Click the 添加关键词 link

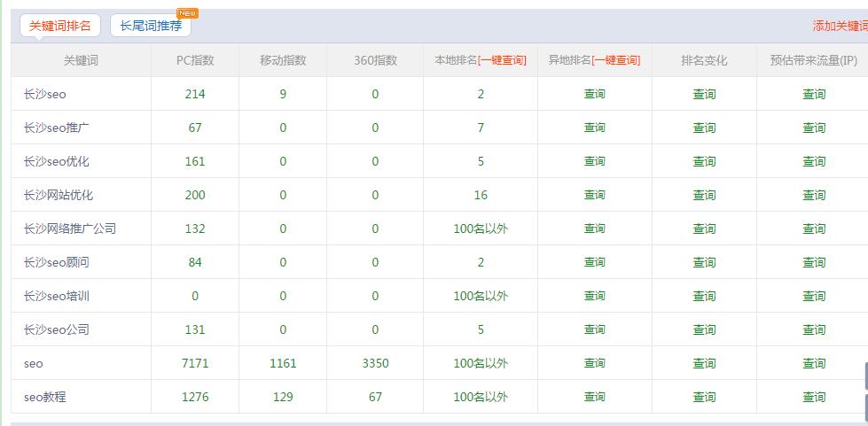pyautogui.click(x=840, y=26)
